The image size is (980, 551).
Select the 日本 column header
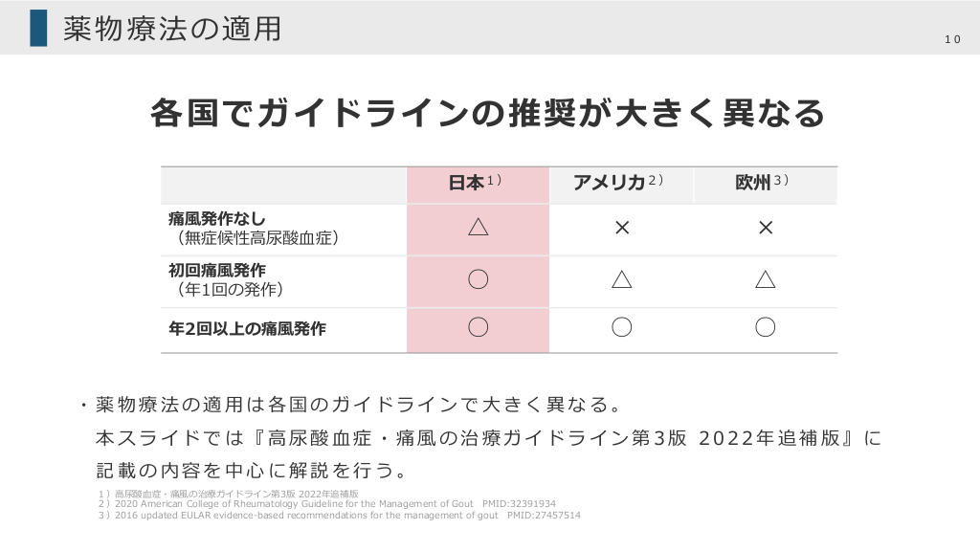[467, 183]
